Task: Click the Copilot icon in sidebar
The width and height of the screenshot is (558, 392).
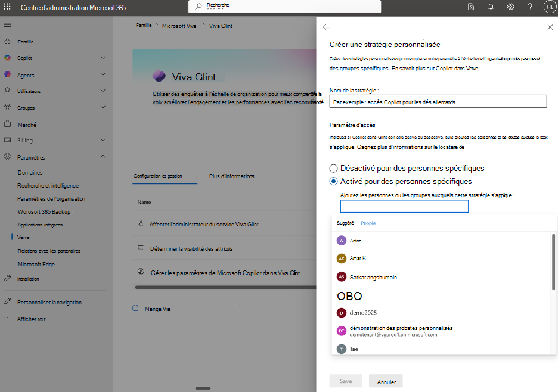Action: [8, 58]
